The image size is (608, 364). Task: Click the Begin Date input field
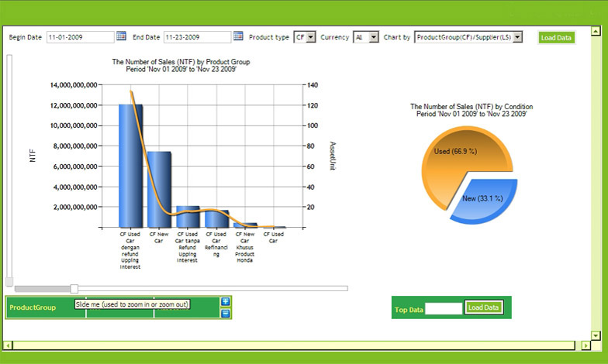click(80, 37)
